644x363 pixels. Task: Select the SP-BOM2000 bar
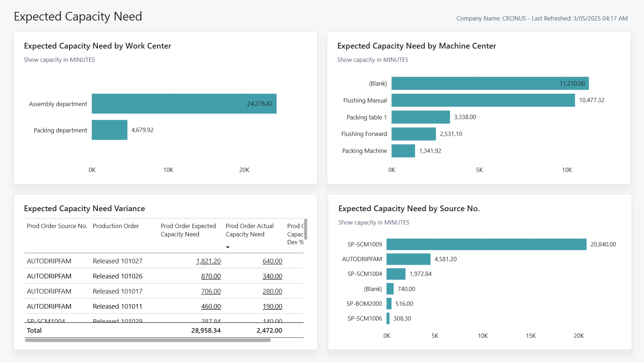[388, 304]
